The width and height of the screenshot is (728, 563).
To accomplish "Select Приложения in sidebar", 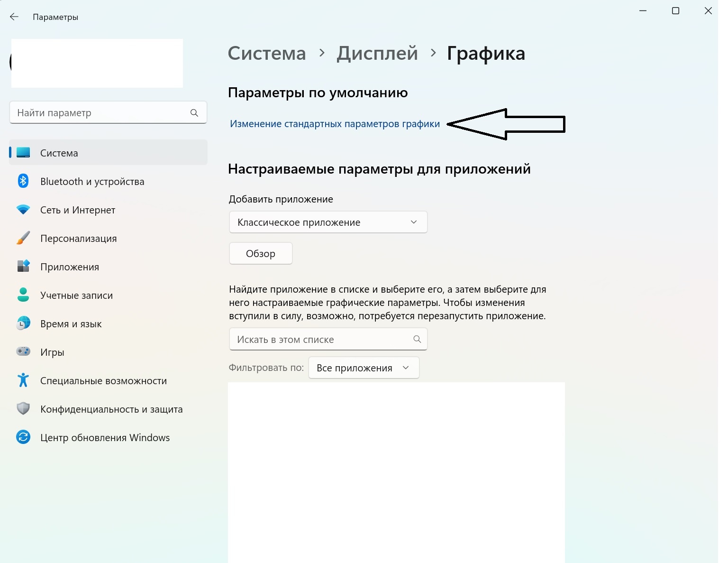I will (108, 267).
